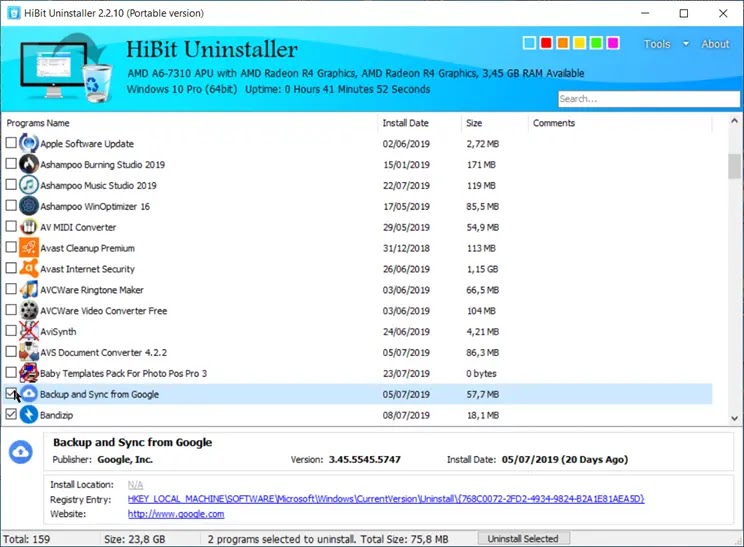This screenshot has height=547, width=744.
Task: Click the Uninstall Selected button
Action: click(523, 538)
